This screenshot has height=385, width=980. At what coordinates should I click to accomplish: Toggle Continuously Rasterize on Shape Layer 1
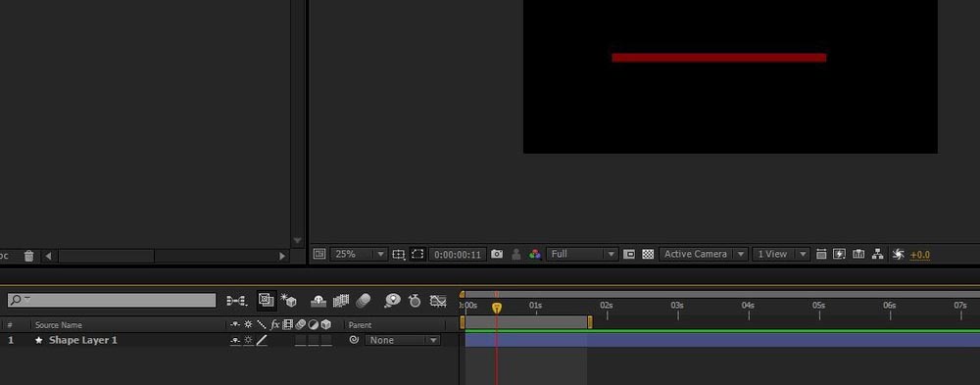[x=248, y=340]
